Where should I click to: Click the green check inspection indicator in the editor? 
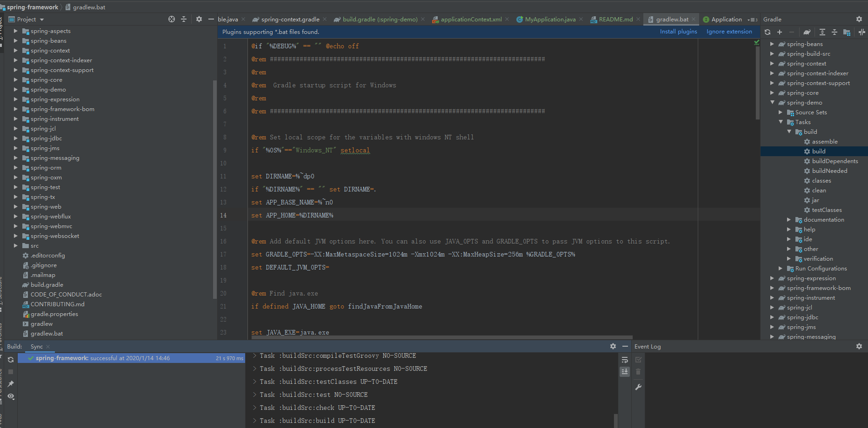click(x=756, y=42)
